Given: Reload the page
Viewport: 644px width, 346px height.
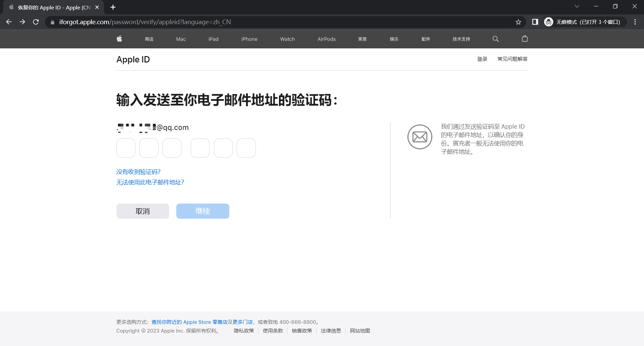Looking at the screenshot, I should click(x=36, y=22).
